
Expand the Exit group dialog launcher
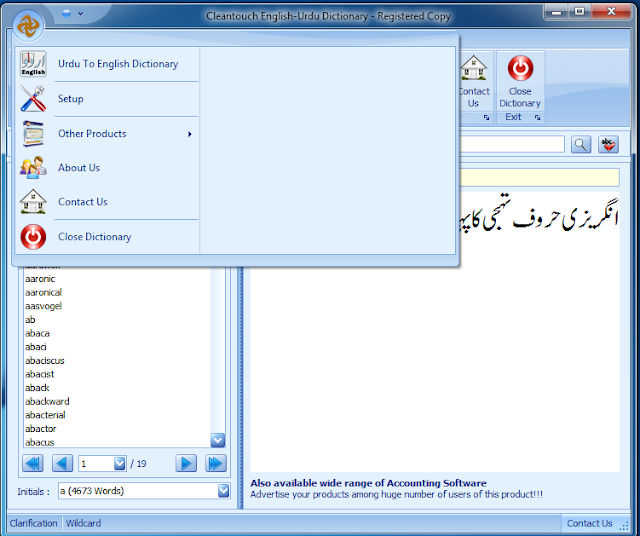(538, 118)
